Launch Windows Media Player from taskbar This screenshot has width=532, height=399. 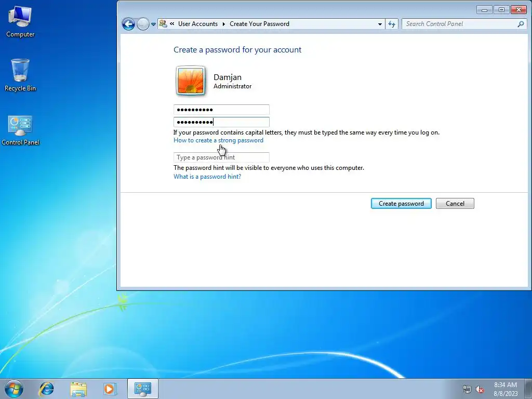click(x=110, y=389)
